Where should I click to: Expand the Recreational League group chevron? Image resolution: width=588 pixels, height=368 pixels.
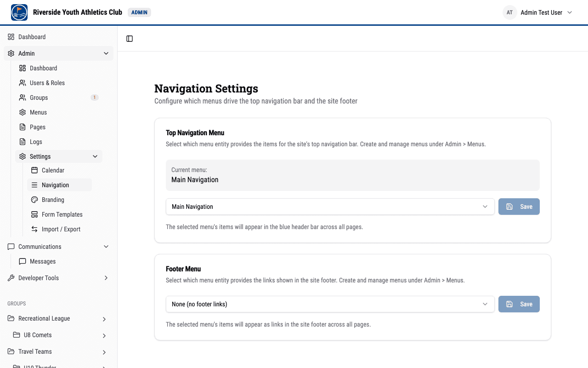pyautogui.click(x=104, y=319)
